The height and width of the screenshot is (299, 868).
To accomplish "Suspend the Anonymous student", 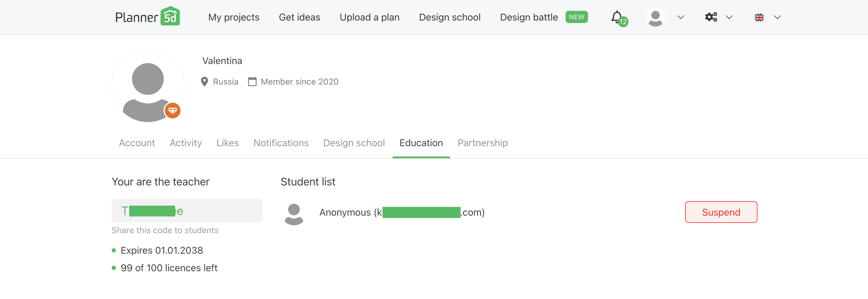I will pos(721,212).
